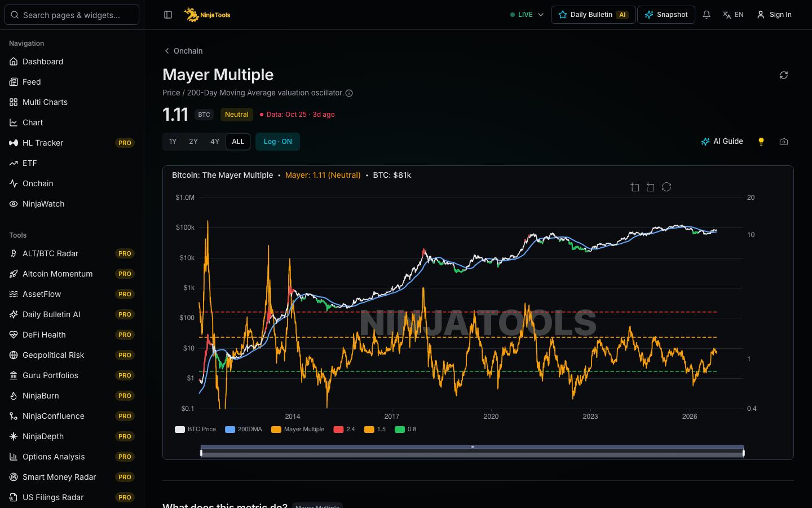This screenshot has width=812, height=508.
Task: Click the Snapshot button
Action: (x=666, y=15)
